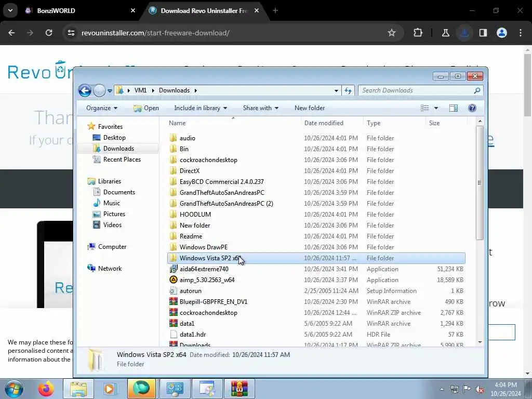Open recent pages dropdown arrow
The height and width of the screenshot is (399, 532).
pyautogui.click(x=110, y=91)
